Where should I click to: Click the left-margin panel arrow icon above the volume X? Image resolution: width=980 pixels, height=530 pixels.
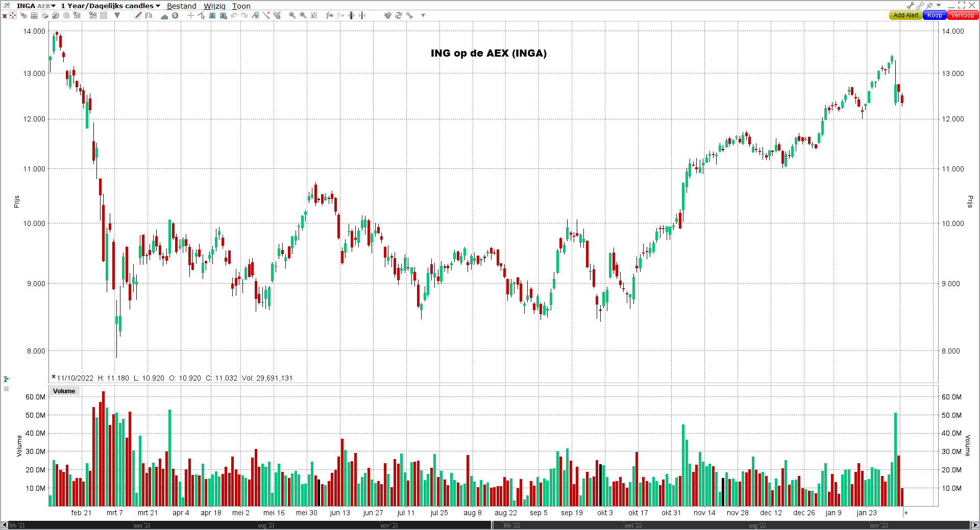(x=6, y=379)
